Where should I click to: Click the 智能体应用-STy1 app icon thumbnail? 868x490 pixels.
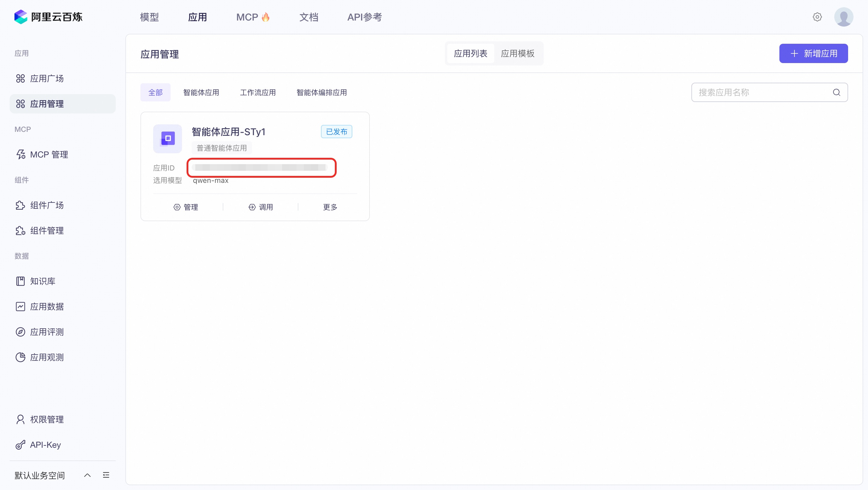click(x=168, y=138)
